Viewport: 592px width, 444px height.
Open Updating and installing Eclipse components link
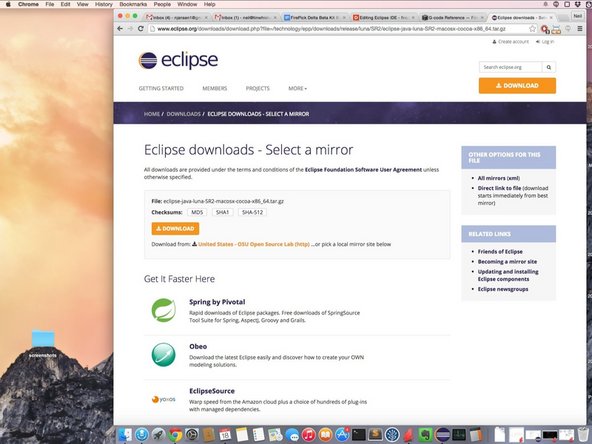point(508,275)
